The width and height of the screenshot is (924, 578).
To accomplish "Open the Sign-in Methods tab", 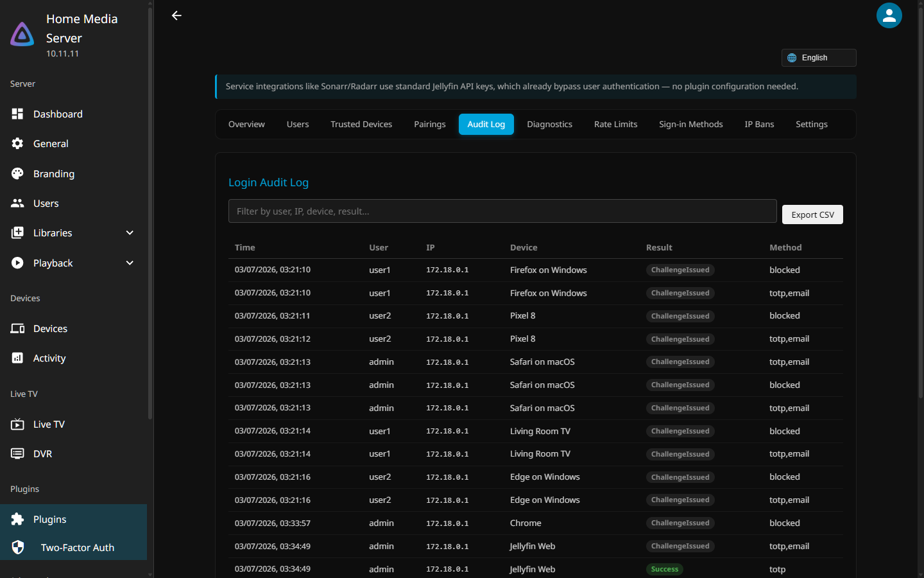I will (691, 124).
